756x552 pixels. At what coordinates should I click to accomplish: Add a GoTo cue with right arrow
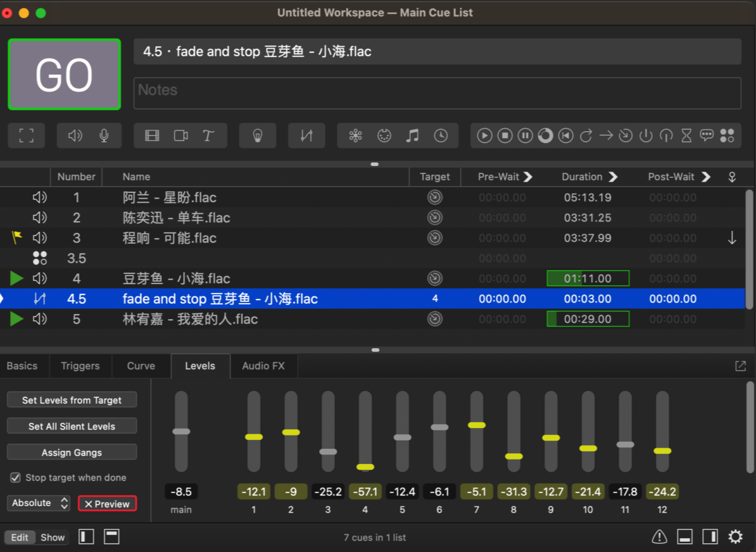pyautogui.click(x=606, y=135)
